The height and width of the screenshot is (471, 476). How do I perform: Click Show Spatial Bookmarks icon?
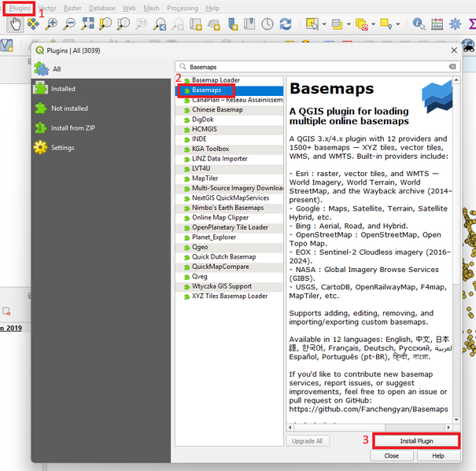[x=249, y=24]
